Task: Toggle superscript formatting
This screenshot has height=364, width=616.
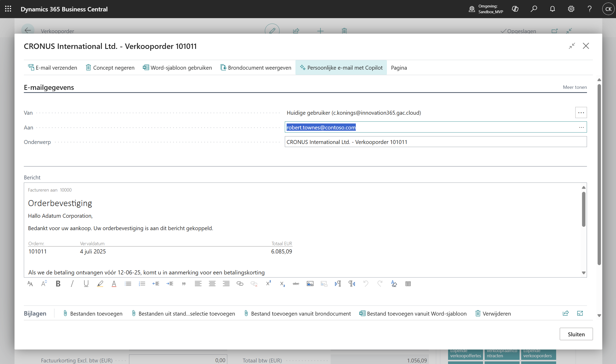Action: [x=268, y=283]
